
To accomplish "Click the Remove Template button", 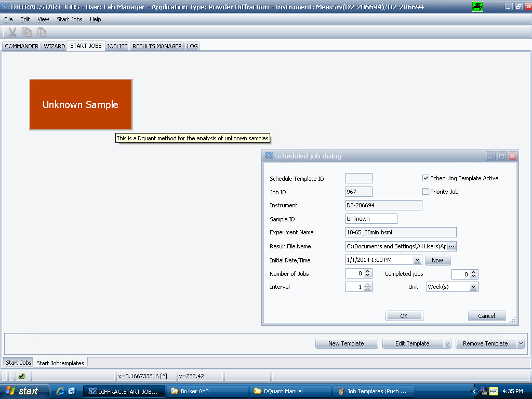I will (x=486, y=343).
